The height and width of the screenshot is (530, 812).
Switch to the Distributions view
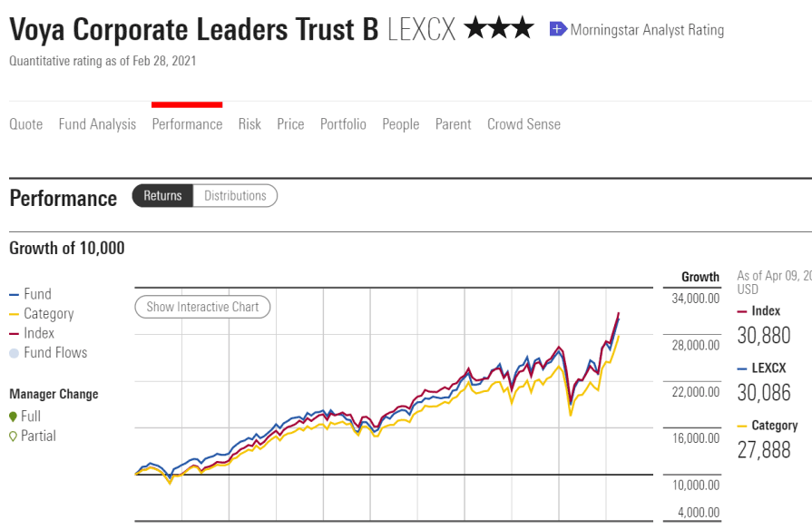pyautogui.click(x=235, y=196)
